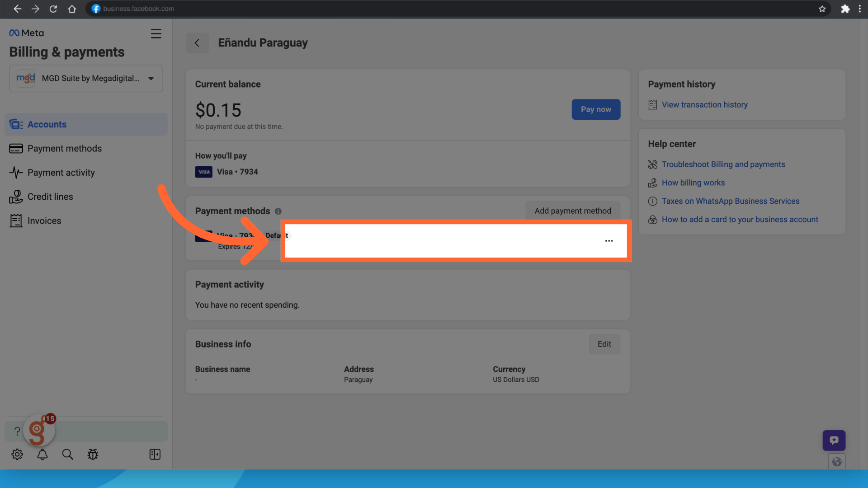This screenshot has height=488, width=868.
Task: Open the three-dot card options menu
Action: pos(609,241)
